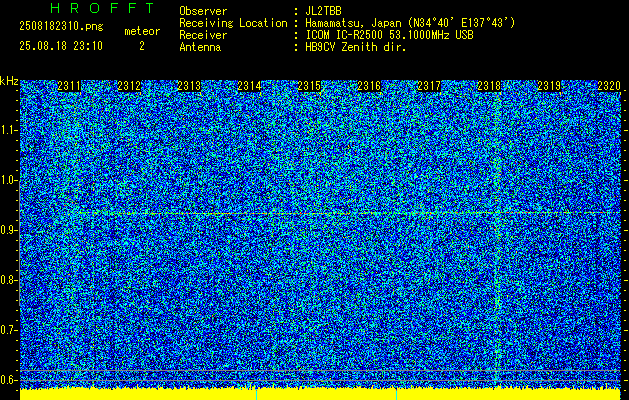Click the meteor count 2
The width and height of the screenshot is (629, 400).
(142, 46)
